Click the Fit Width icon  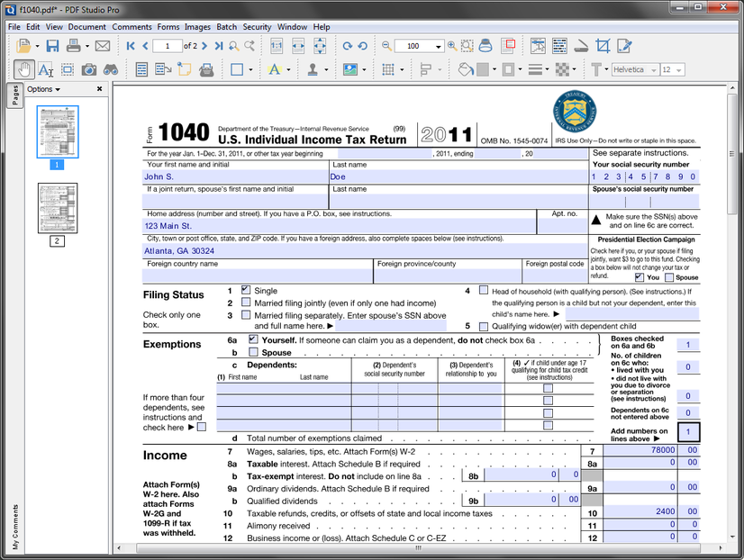298,46
